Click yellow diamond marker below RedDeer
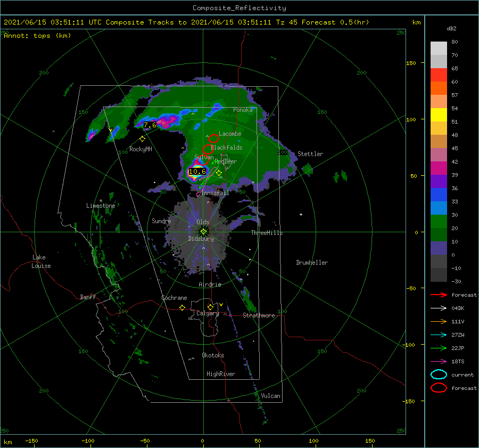The height and width of the screenshot is (448, 479). tap(219, 173)
